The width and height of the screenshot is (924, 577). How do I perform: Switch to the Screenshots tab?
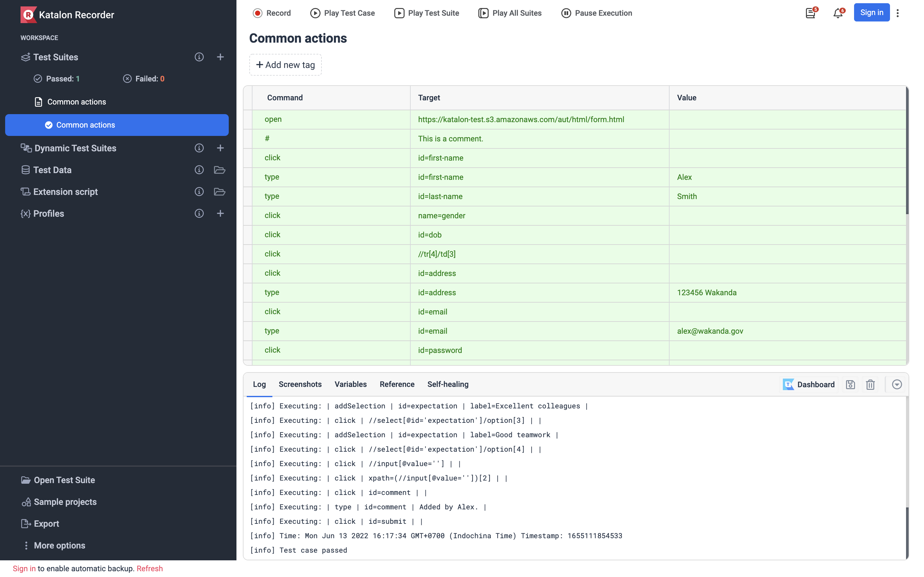(300, 384)
